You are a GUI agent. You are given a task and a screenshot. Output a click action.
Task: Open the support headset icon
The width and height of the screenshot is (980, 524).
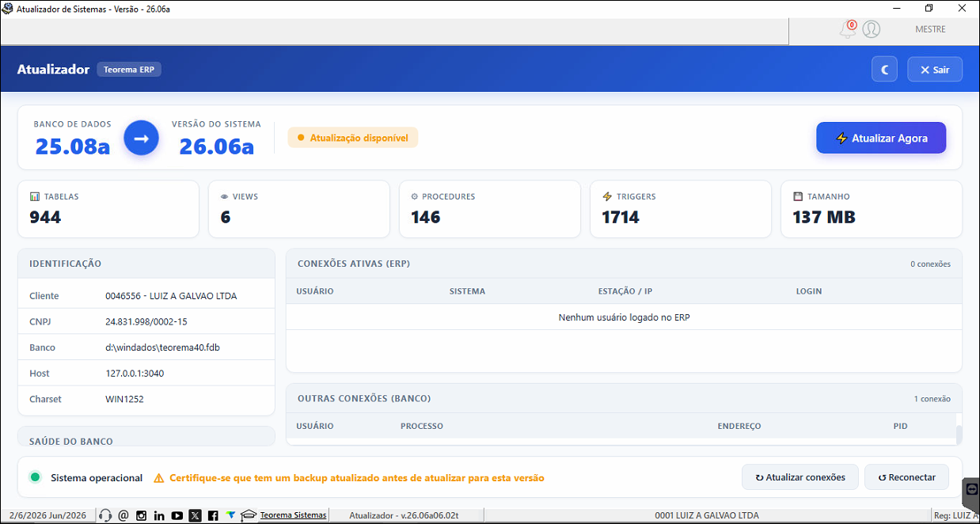[105, 515]
